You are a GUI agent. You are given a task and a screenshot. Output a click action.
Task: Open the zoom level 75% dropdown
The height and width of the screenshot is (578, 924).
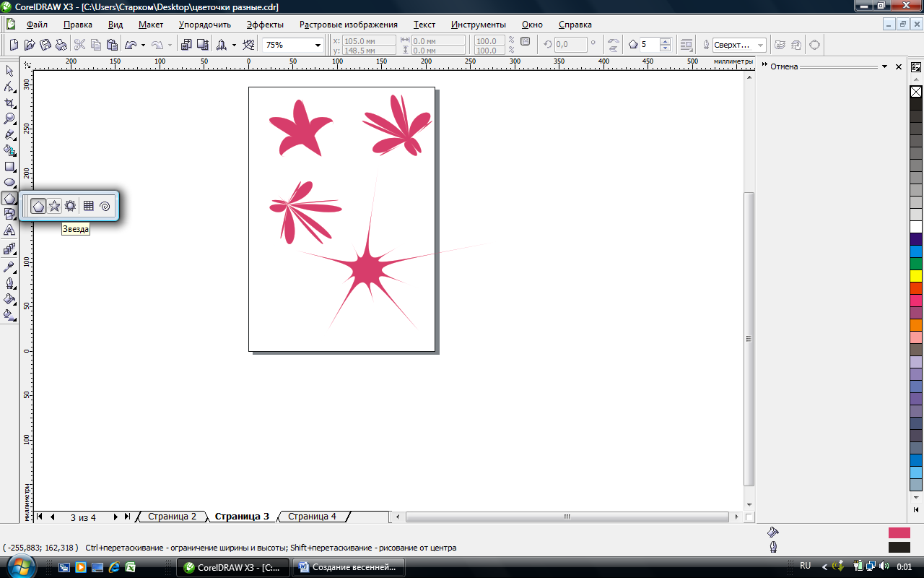click(x=318, y=45)
